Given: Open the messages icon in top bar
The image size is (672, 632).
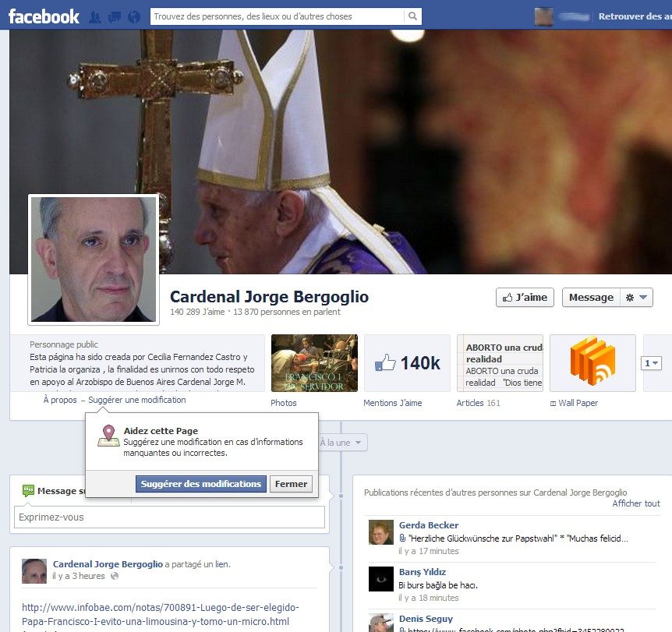Looking at the screenshot, I should click(114, 16).
